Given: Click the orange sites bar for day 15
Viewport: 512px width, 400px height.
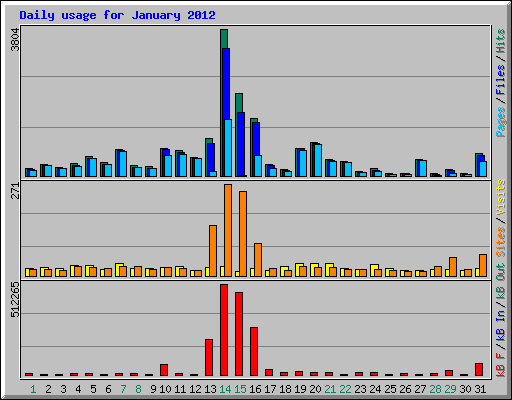Looking at the screenshot, I should [x=243, y=234].
